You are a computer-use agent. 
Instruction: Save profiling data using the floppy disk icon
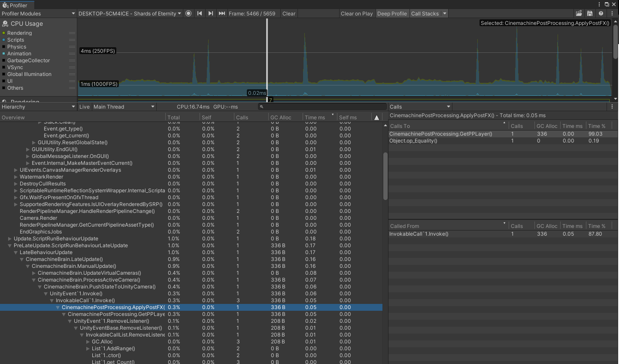point(589,13)
